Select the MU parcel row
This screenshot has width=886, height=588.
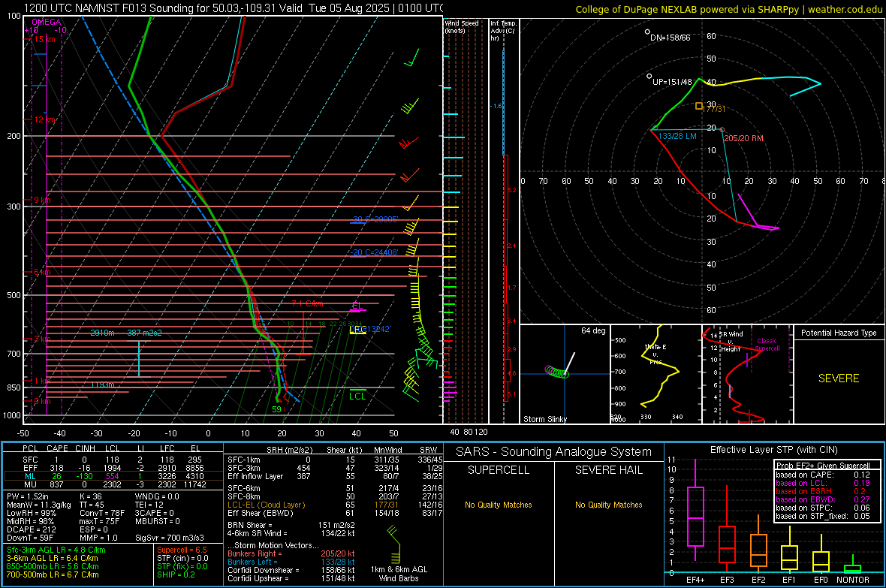click(113, 484)
